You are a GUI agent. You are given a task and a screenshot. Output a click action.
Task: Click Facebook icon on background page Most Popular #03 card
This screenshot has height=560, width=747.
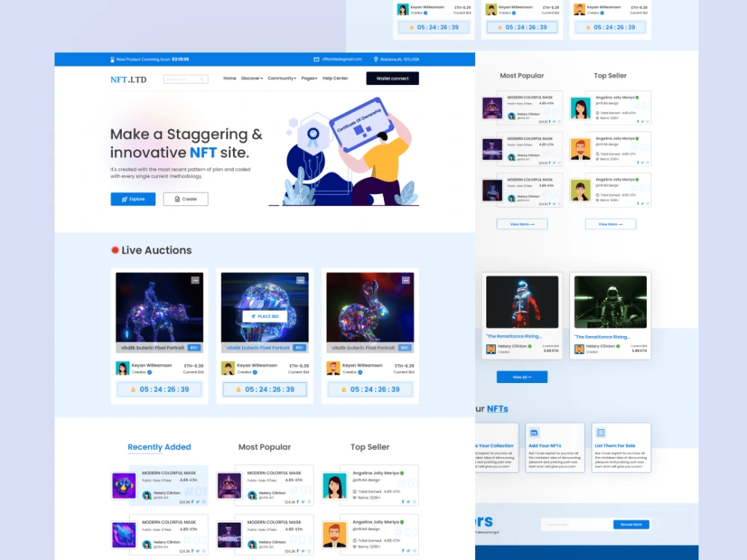tap(550, 204)
